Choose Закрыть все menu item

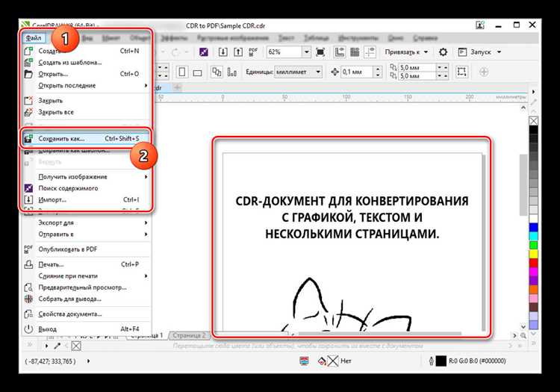[x=86, y=112]
